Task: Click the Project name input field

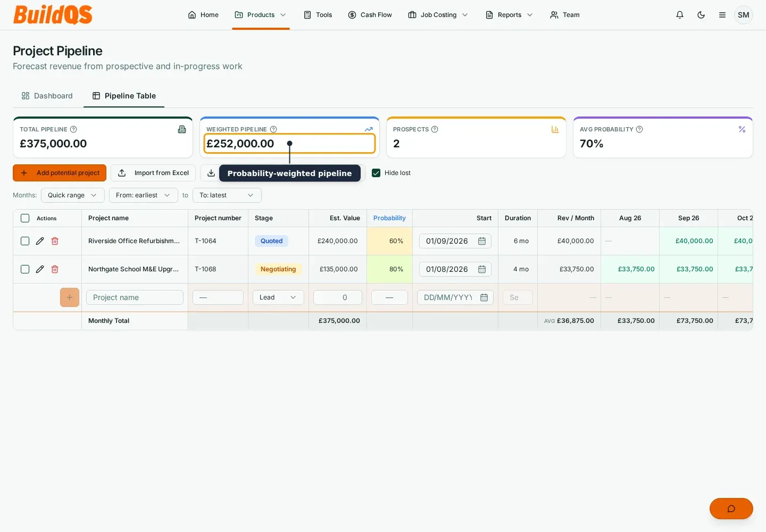Action: (135, 297)
